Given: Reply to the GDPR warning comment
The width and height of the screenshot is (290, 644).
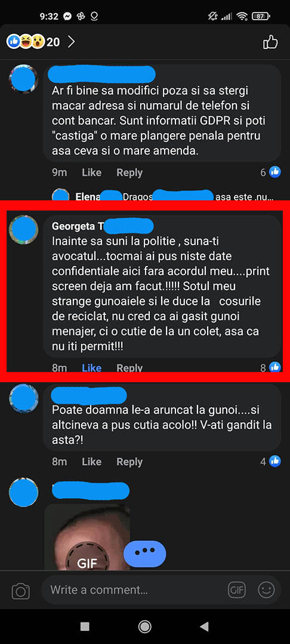Looking at the screenshot, I should point(129,172).
